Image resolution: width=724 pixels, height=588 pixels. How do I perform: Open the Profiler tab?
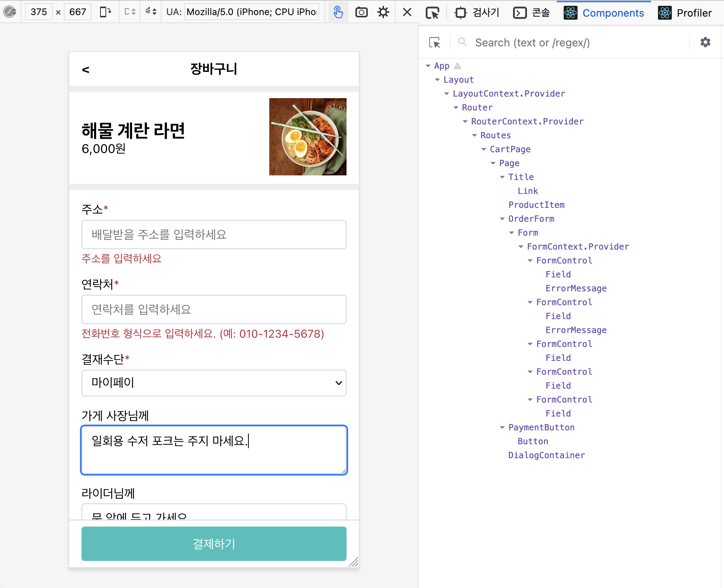[x=685, y=13]
